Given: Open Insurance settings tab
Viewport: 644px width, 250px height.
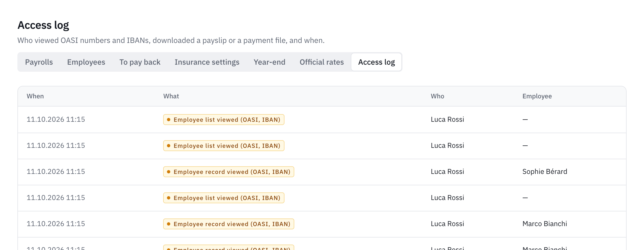Looking at the screenshot, I should (x=207, y=62).
